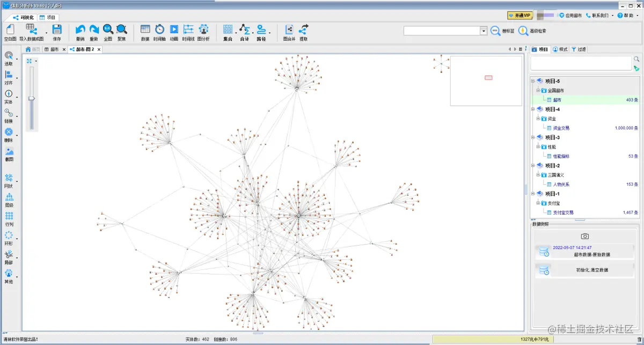Show the 时间轴 time axis
This screenshot has width=644, height=345.
(x=159, y=32)
